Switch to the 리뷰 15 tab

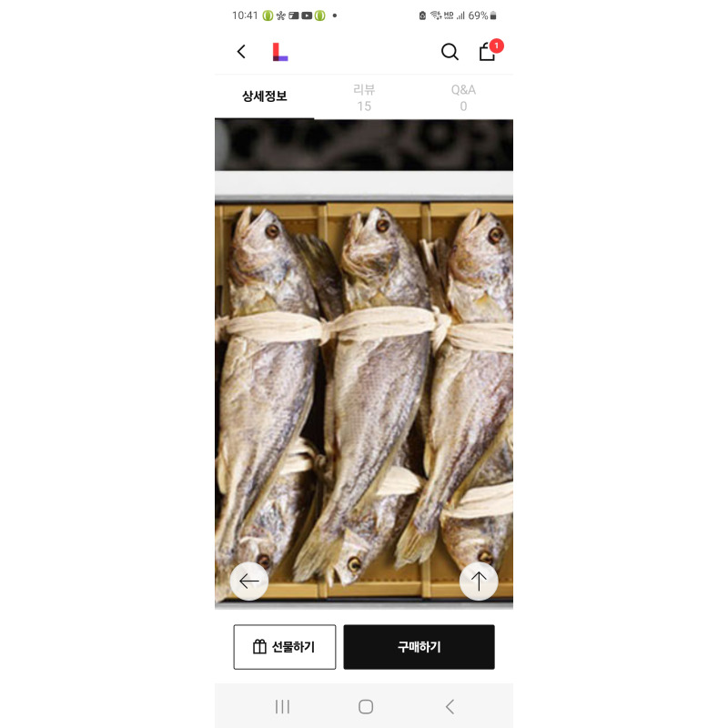[364, 97]
